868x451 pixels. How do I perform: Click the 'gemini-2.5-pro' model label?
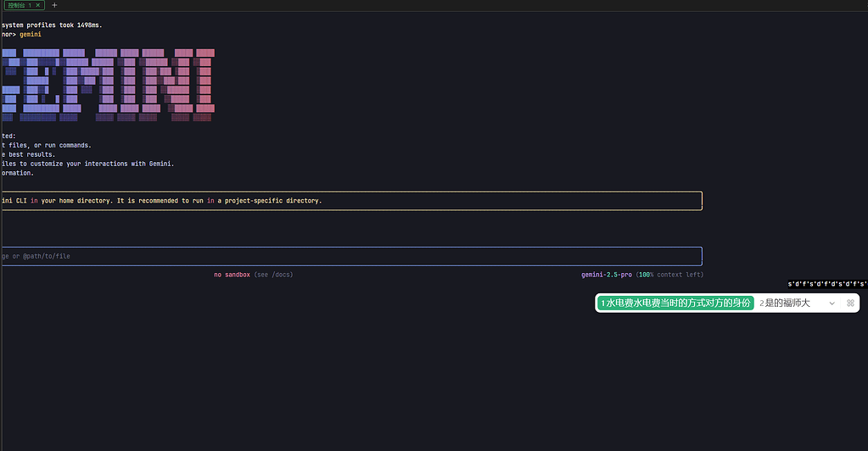[x=606, y=275]
